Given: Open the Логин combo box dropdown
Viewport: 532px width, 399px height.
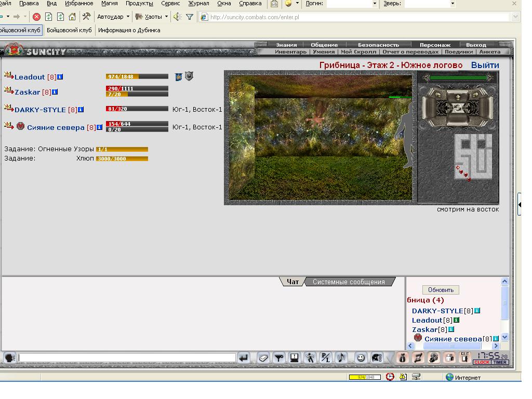Looking at the screenshot, I should click(375, 4).
